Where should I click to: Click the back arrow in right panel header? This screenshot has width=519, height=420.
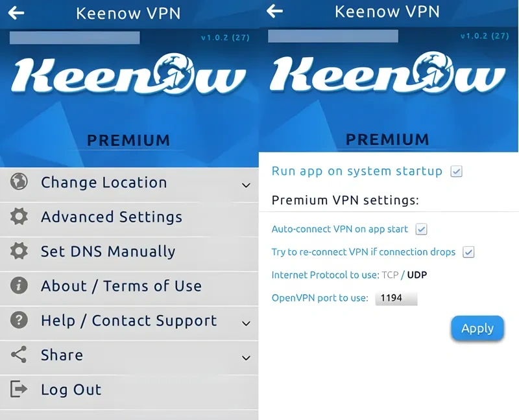click(274, 11)
